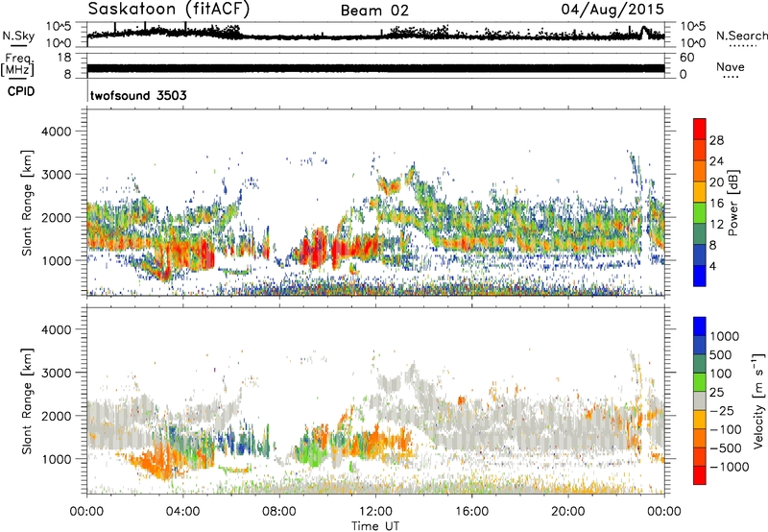768x532 pixels.
Task: Click the 12 label on power colorbar
Action: 716,225
